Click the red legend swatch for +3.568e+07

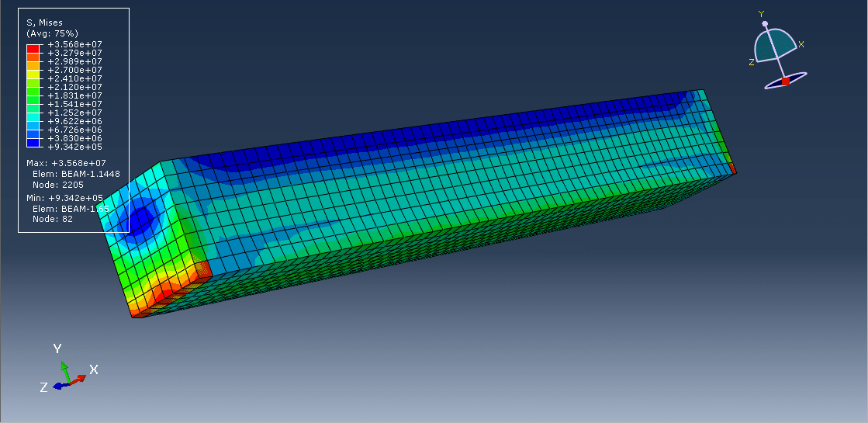tap(33, 48)
